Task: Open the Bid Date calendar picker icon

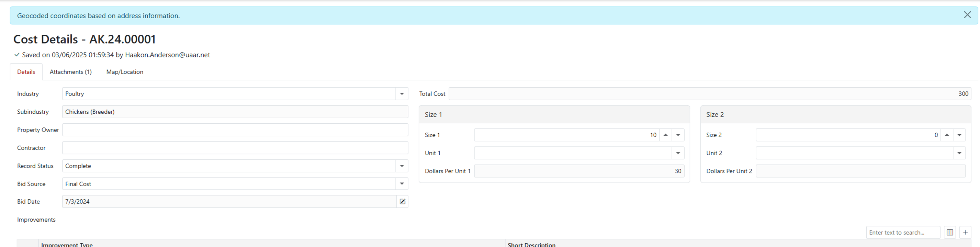Action: [402, 202]
